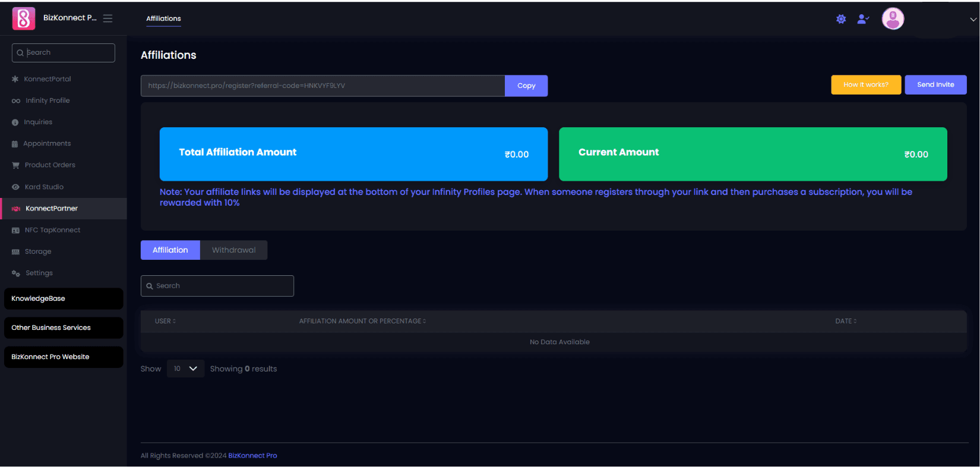Toggle the hamburger sidebar menu icon
This screenshot has width=980, height=469.
(x=108, y=18)
